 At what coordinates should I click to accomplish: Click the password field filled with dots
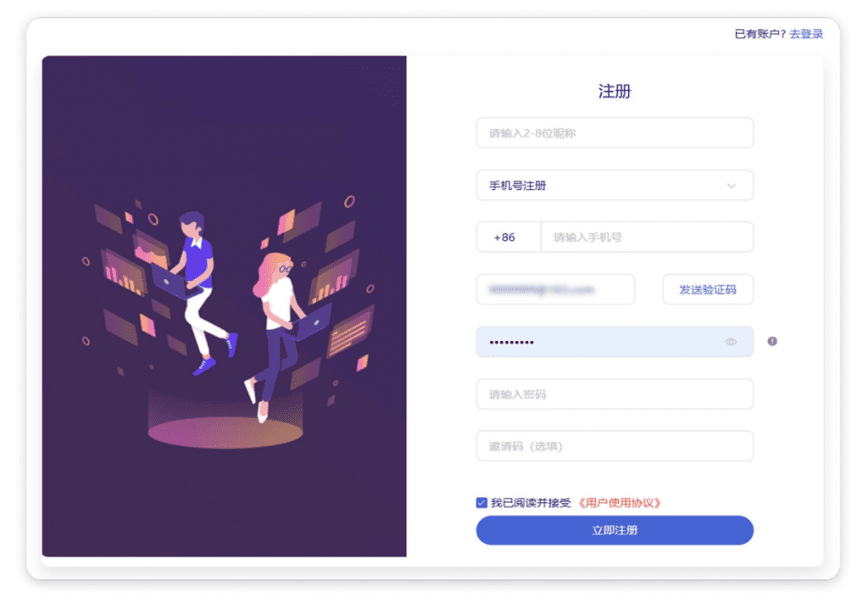[x=615, y=342]
